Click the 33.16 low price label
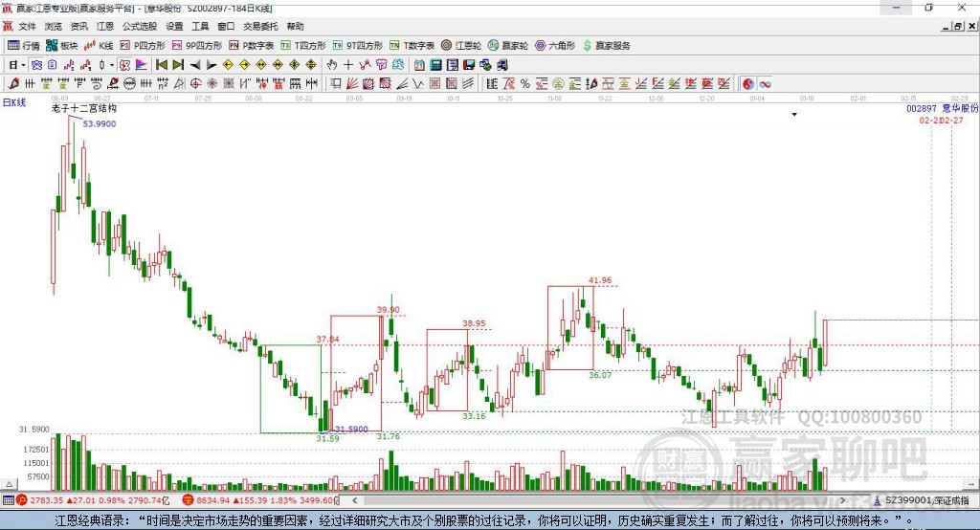The width and height of the screenshot is (980, 530). click(x=474, y=415)
